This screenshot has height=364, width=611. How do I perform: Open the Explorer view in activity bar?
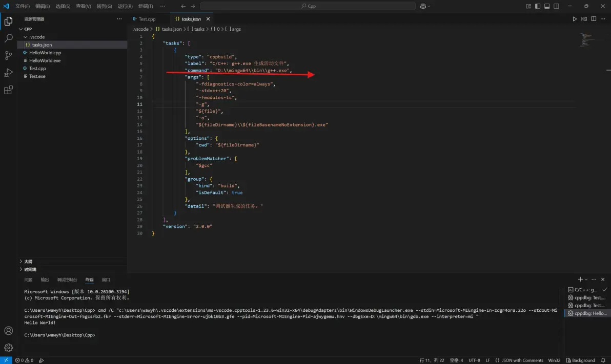[x=8, y=20]
